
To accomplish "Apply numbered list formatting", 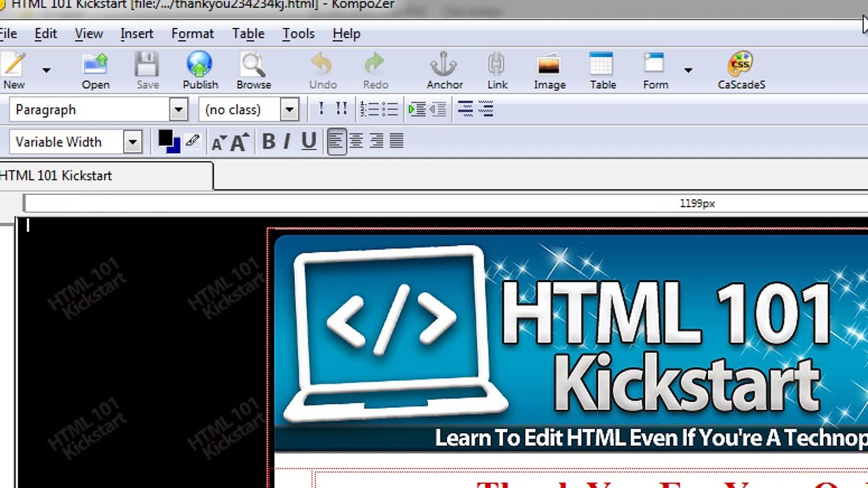I will pos(369,109).
